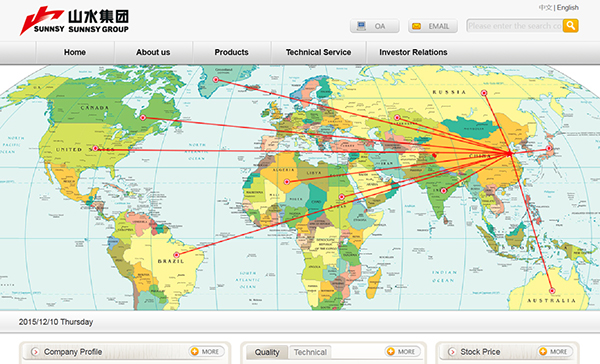The image size is (600, 364).
Task: Switch to the Technical tab
Action: point(310,352)
